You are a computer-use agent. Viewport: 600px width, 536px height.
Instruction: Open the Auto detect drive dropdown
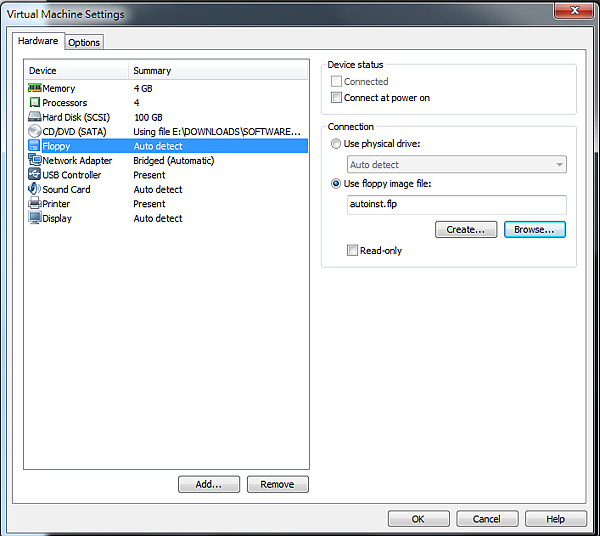point(457,165)
